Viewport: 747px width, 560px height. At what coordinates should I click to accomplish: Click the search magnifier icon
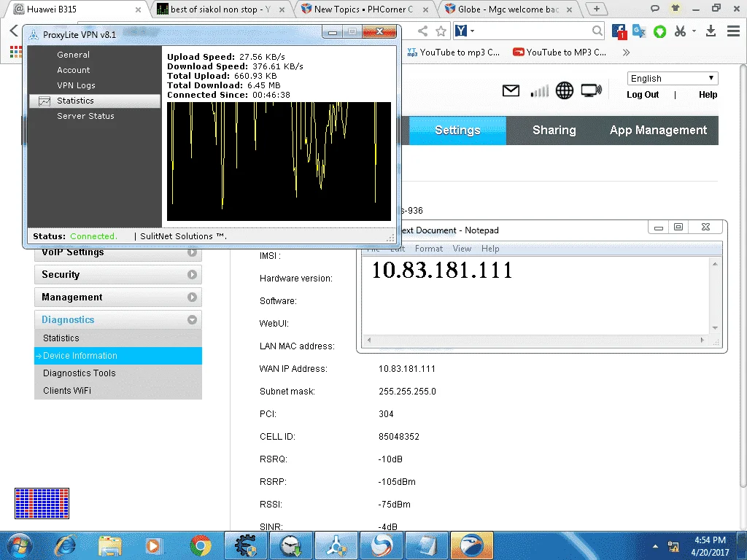(x=597, y=31)
